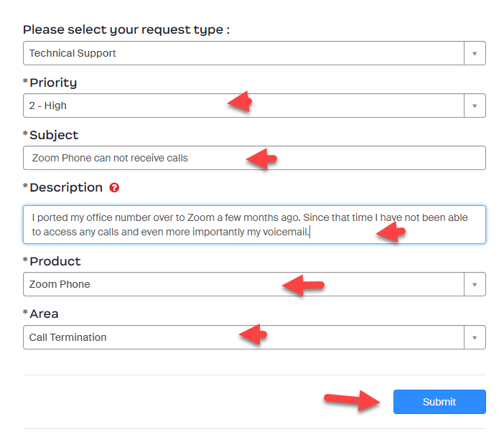Click the Zoom Phone product combo box
Image resolution: width=504 pixels, height=437 pixels.
coord(144,284)
